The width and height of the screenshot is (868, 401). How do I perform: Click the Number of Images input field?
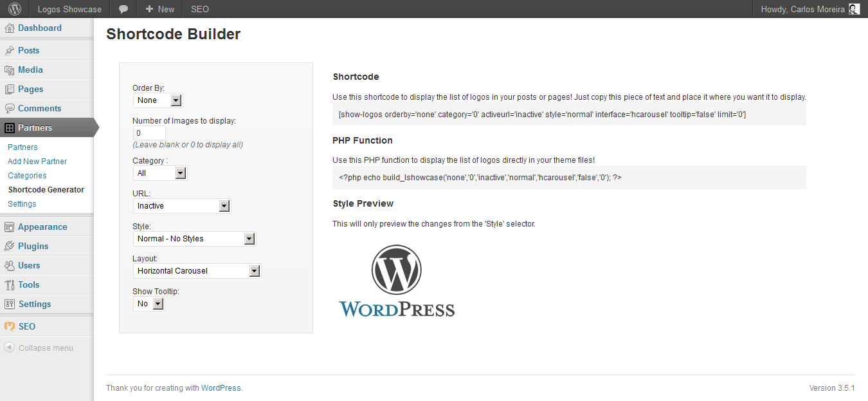coord(149,133)
